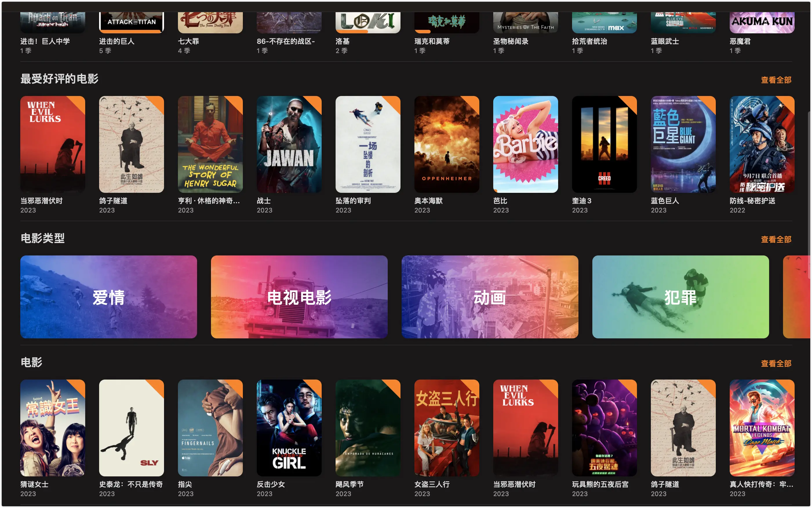Click the 女盗三人行 title text
Image resolution: width=812 pixels, height=508 pixels.
(432, 484)
